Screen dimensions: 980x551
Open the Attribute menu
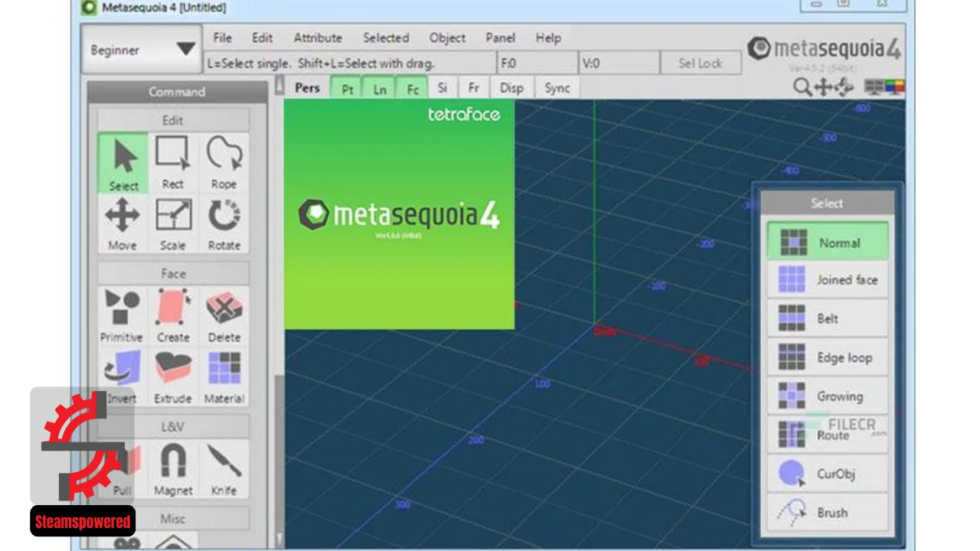(x=318, y=37)
